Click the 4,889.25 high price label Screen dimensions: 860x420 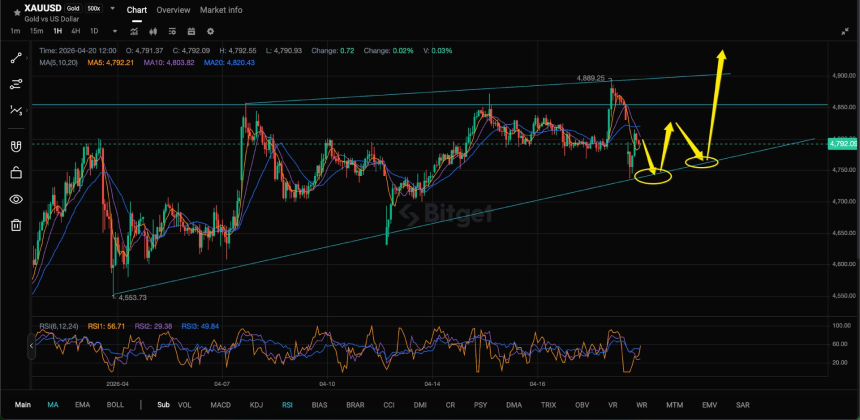[590, 78]
